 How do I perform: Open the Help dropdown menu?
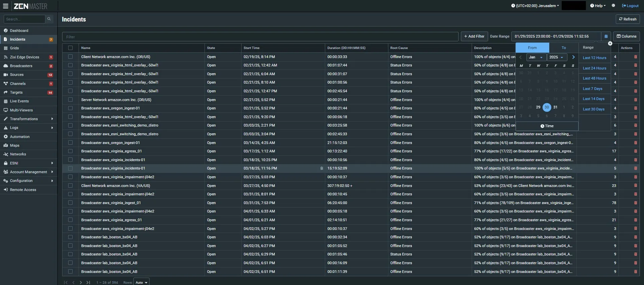coord(598,6)
